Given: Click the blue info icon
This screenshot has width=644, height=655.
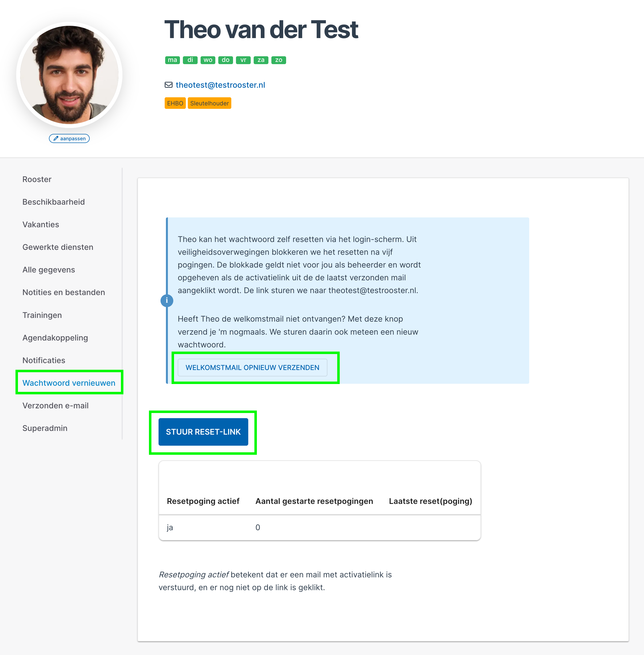Looking at the screenshot, I should (167, 300).
